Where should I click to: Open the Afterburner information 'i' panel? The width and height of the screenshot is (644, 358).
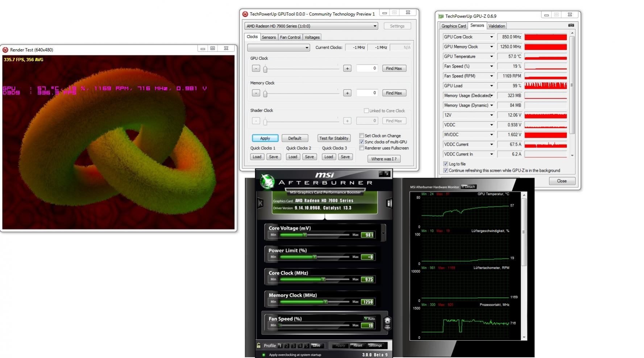click(x=389, y=203)
